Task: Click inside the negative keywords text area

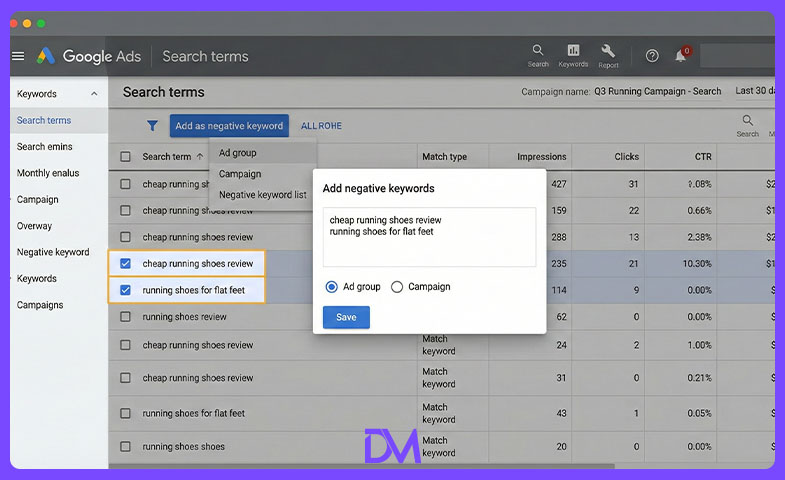Action: [429, 237]
